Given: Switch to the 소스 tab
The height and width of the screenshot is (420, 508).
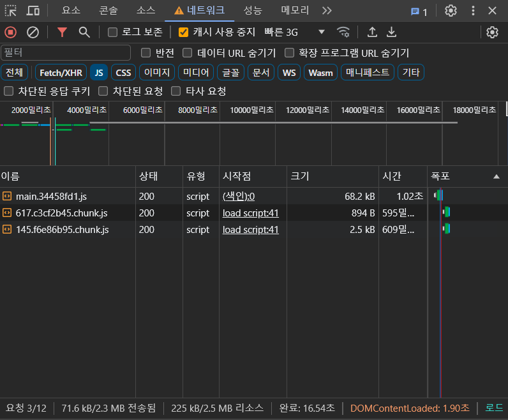Looking at the screenshot, I should point(146,10).
